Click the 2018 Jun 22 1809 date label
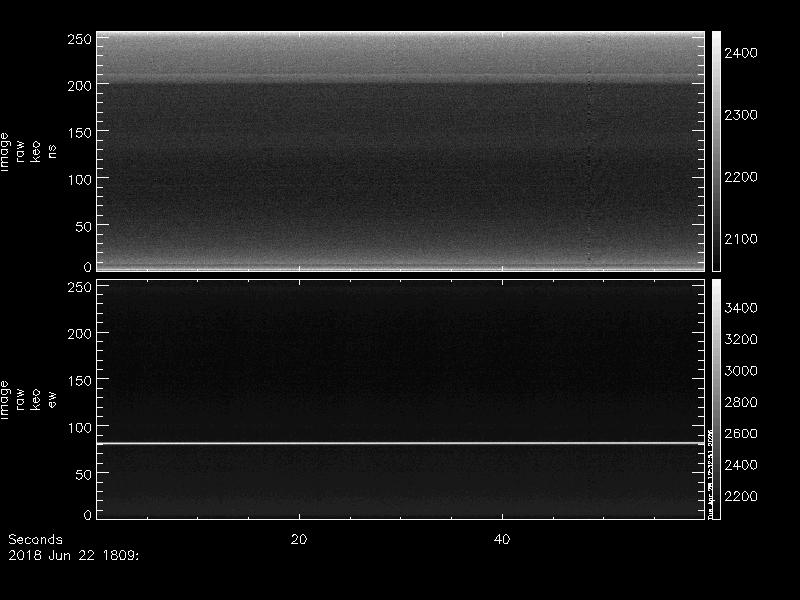Viewport: 800px width, 600px height. click(x=73, y=555)
